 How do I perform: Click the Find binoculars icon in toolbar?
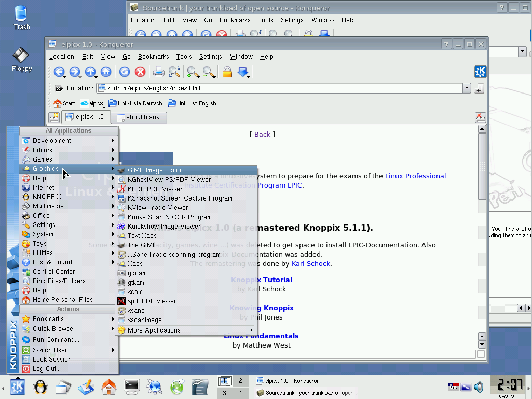[174, 72]
